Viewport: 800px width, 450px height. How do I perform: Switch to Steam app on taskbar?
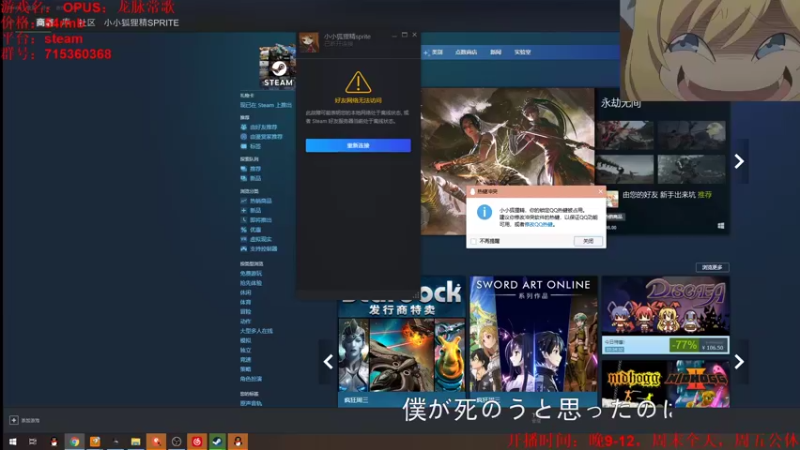pos(217,441)
